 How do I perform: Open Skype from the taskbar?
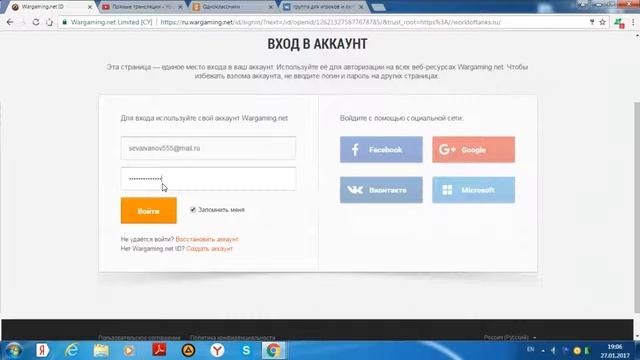tap(246, 350)
